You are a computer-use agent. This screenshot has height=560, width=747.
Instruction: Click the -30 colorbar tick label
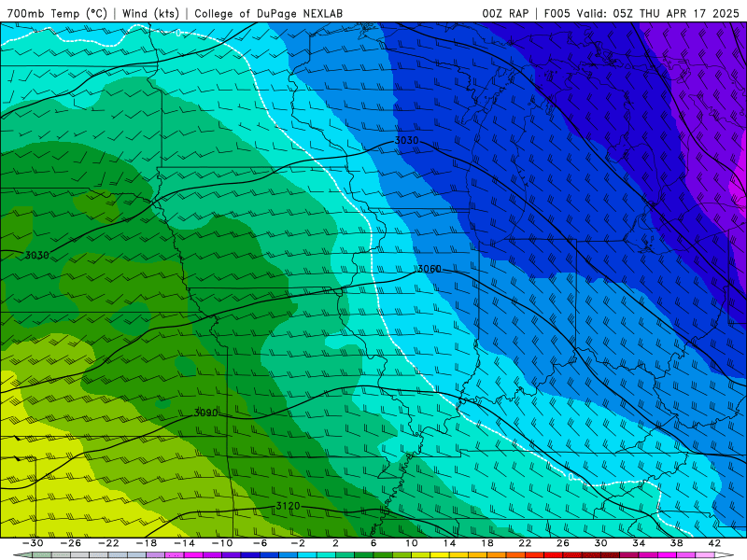[x=32, y=543]
